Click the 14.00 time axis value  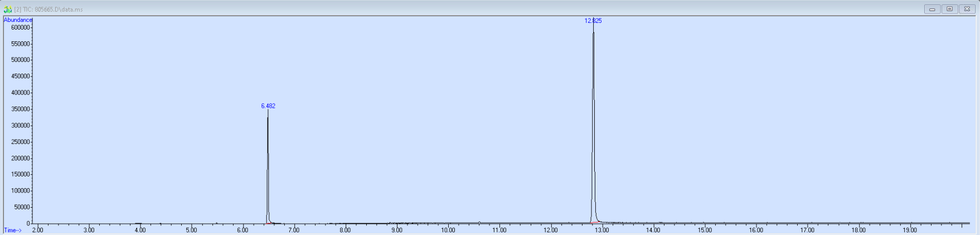653,230
